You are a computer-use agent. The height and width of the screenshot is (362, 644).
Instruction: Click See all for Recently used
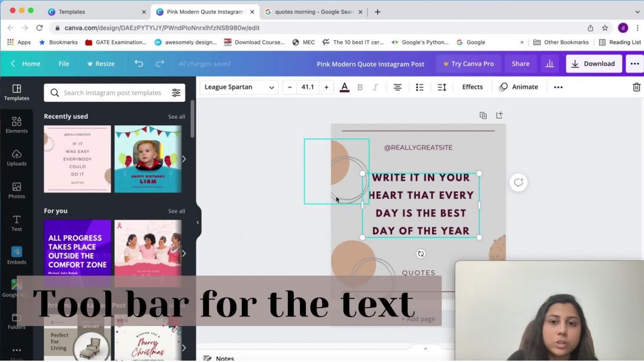coord(177,117)
